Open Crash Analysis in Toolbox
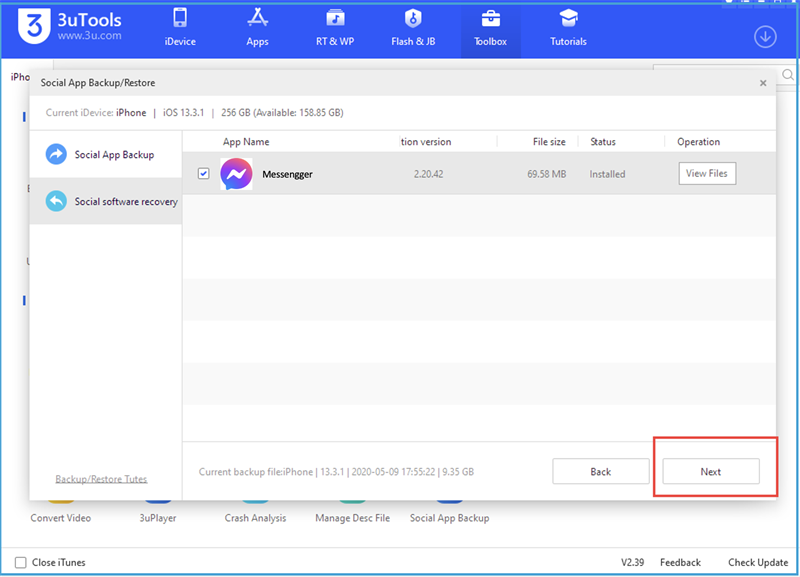 click(x=255, y=518)
